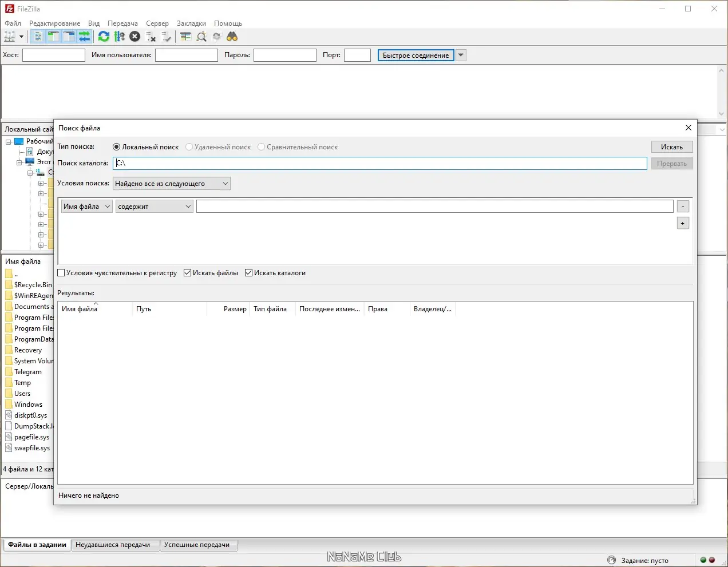Open search conditions match dropdown
The height and width of the screenshot is (567, 728).
172,184
